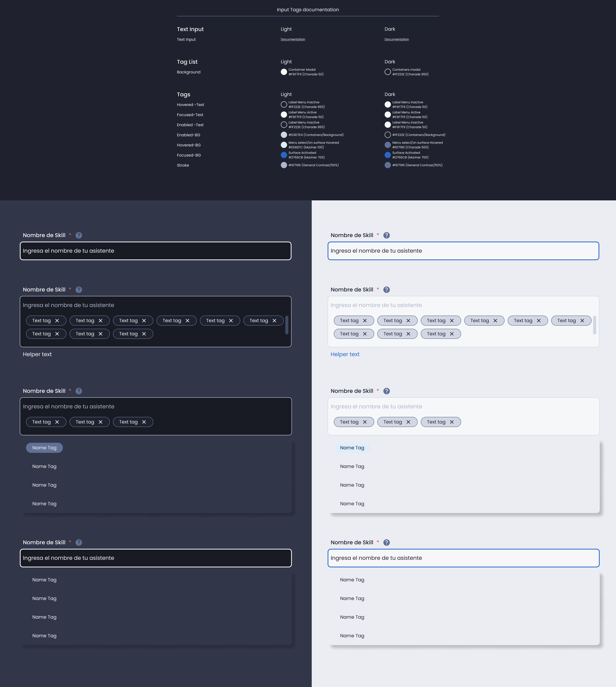616x687 pixels.
Task: Pick last Name Tag under bottom light input
Action: 352,636
